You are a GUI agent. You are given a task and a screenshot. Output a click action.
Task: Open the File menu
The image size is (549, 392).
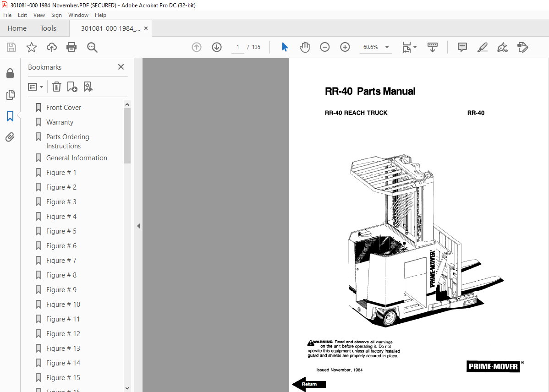pyautogui.click(x=7, y=15)
